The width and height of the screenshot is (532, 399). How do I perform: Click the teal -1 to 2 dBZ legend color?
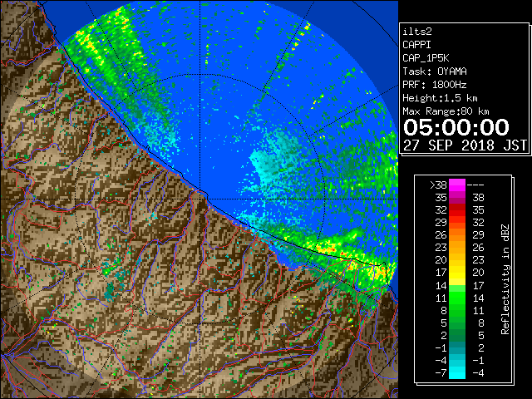click(x=457, y=347)
